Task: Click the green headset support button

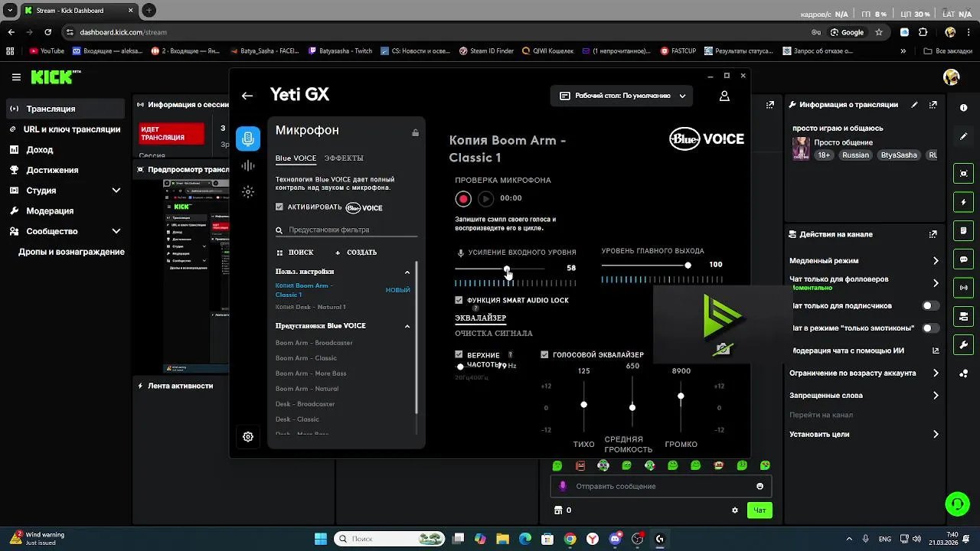Action: click(x=957, y=504)
